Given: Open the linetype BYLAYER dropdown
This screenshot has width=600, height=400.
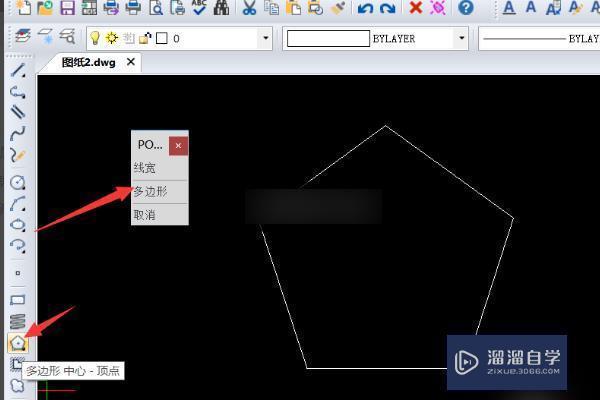Looking at the screenshot, I should pyautogui.click(x=540, y=39).
